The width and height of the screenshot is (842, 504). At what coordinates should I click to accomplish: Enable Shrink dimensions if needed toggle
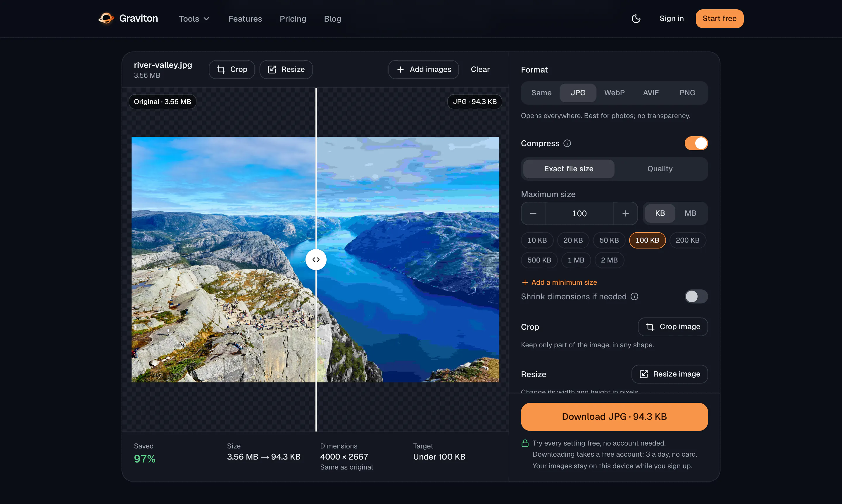(696, 296)
